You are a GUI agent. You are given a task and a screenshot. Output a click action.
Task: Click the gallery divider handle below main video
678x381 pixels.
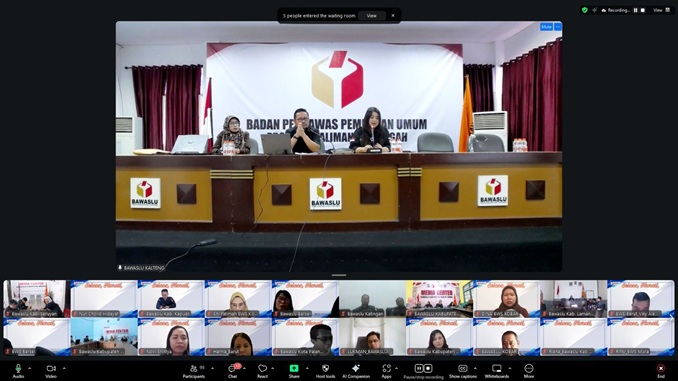[339, 275]
